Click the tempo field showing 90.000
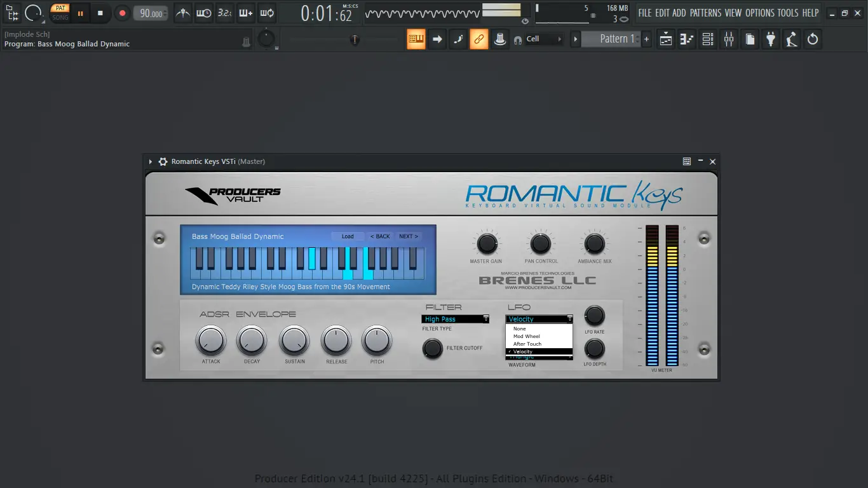 [151, 13]
